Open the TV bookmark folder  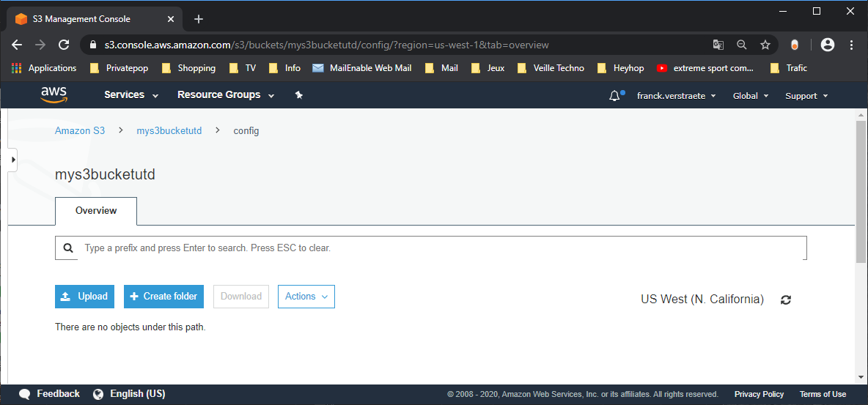243,68
